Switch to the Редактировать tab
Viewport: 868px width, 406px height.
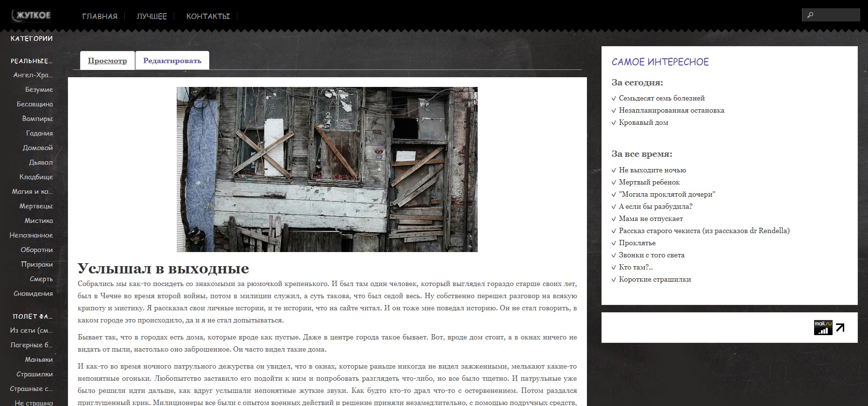point(172,61)
